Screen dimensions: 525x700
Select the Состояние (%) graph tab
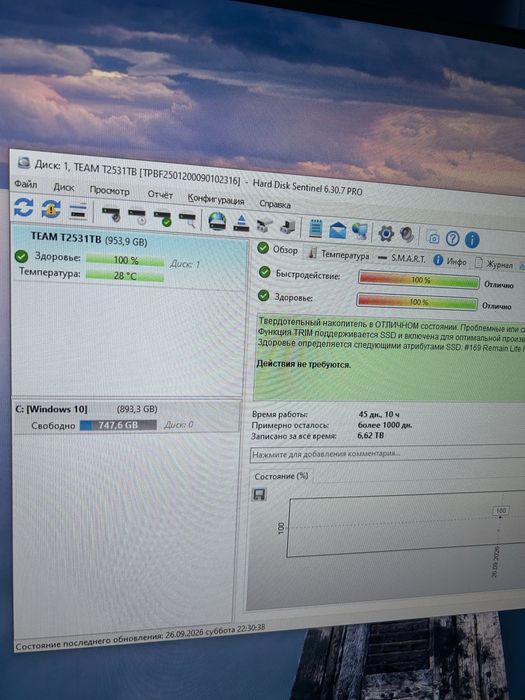coord(281,476)
